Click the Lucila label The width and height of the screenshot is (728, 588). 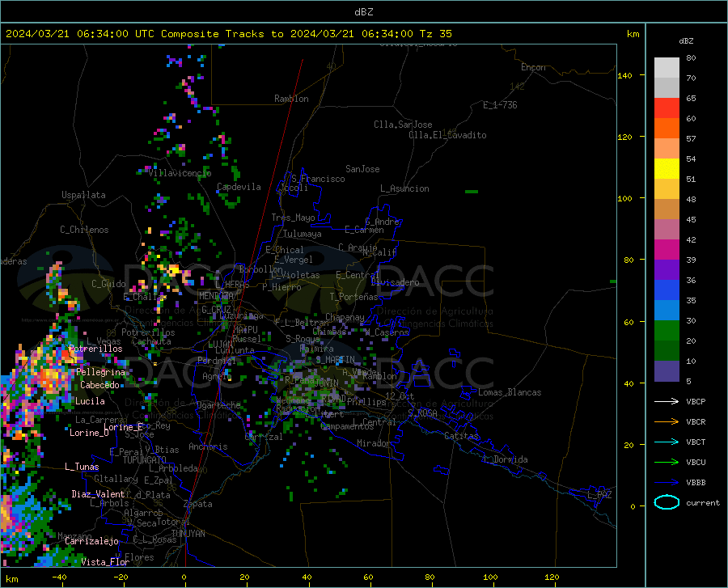[x=90, y=401]
